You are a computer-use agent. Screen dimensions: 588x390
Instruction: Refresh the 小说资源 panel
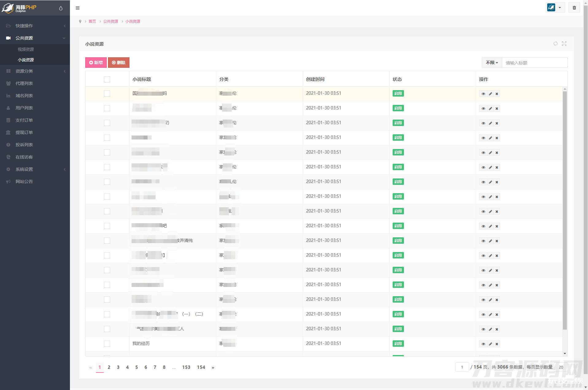pyautogui.click(x=555, y=44)
